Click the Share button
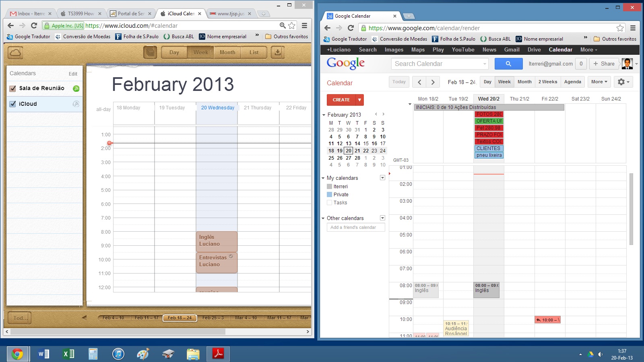Screen dimensions: 644x362 point(604,64)
